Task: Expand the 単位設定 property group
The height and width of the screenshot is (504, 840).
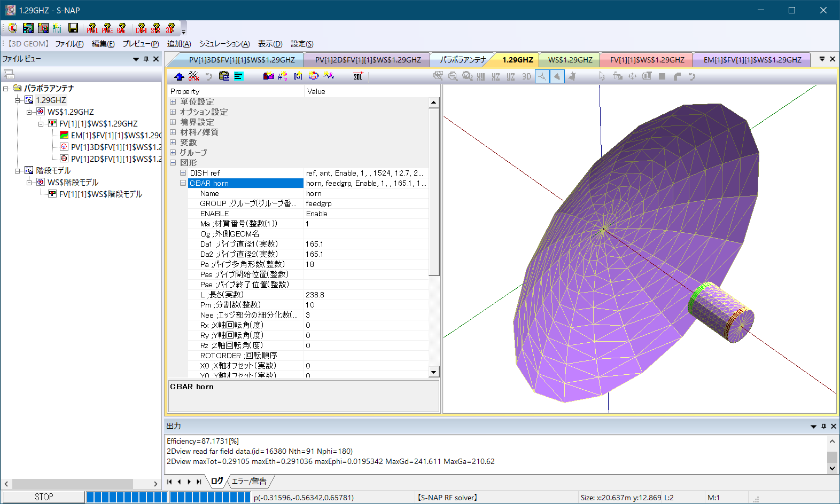Action: tap(173, 101)
